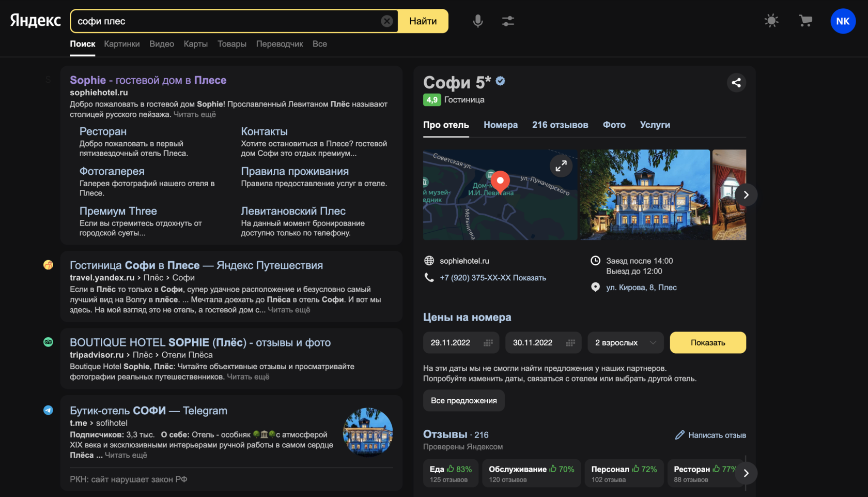Open the Яндекс Путешествия hotel result
This screenshot has width=868, height=497.
pyautogui.click(x=196, y=265)
